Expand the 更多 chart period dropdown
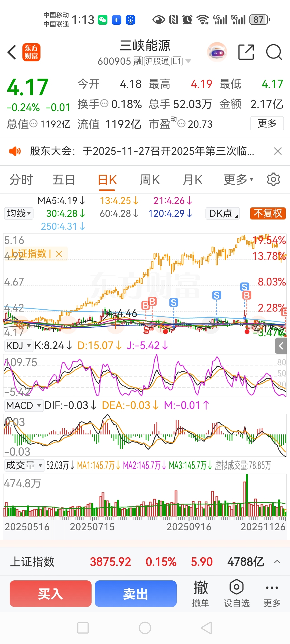 239,180
